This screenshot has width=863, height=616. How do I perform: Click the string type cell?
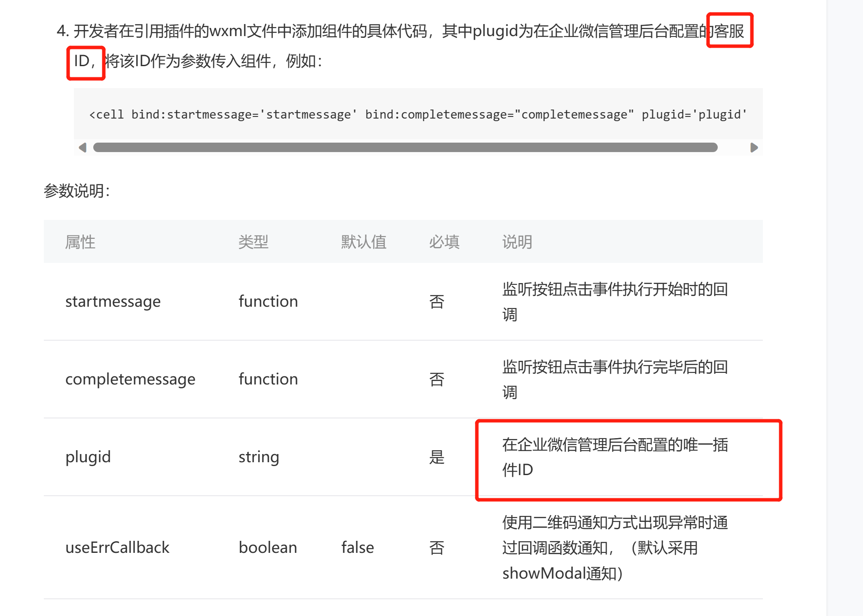point(259,457)
